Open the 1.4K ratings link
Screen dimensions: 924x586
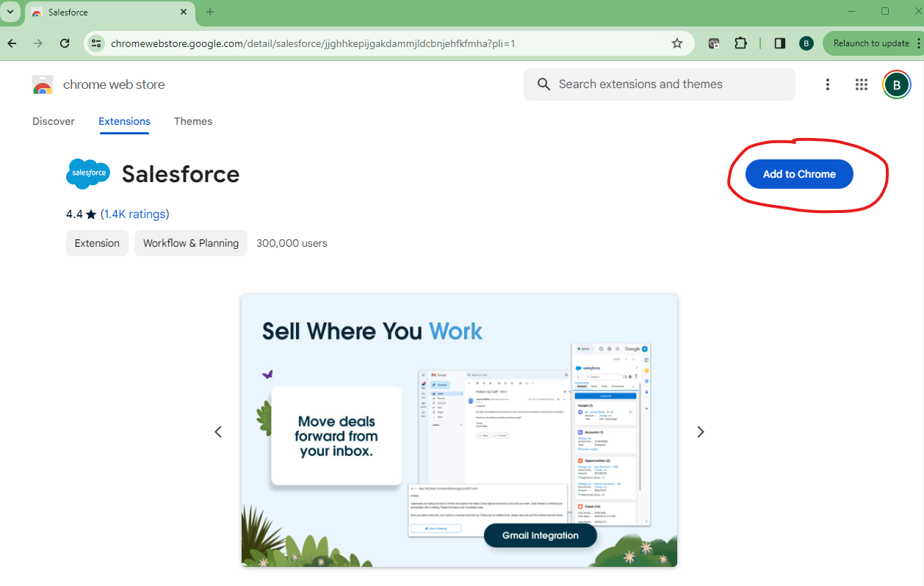(135, 214)
